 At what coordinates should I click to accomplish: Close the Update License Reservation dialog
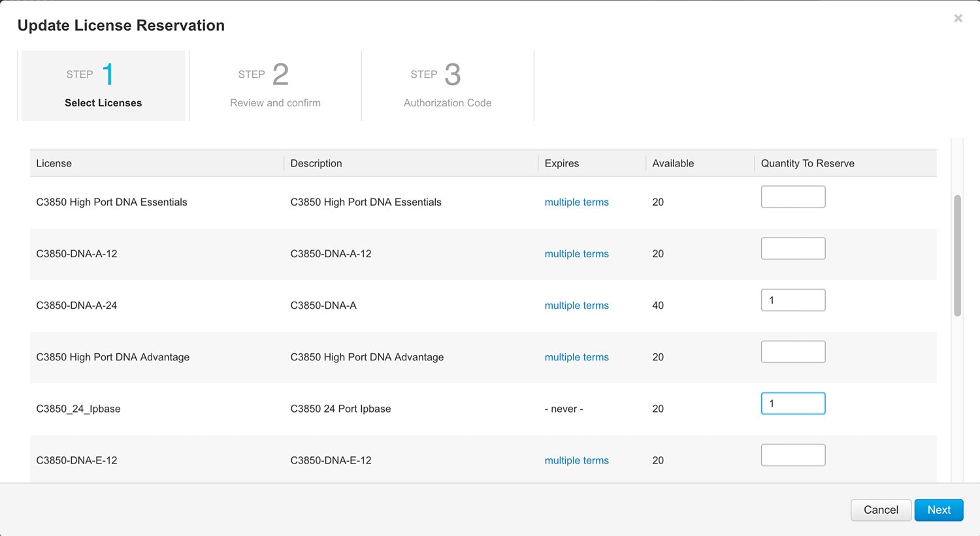click(x=958, y=18)
